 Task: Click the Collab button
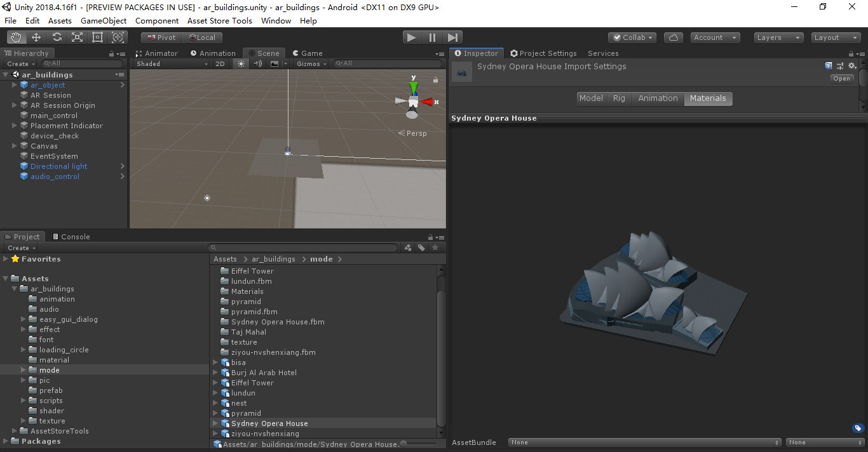[x=632, y=37]
